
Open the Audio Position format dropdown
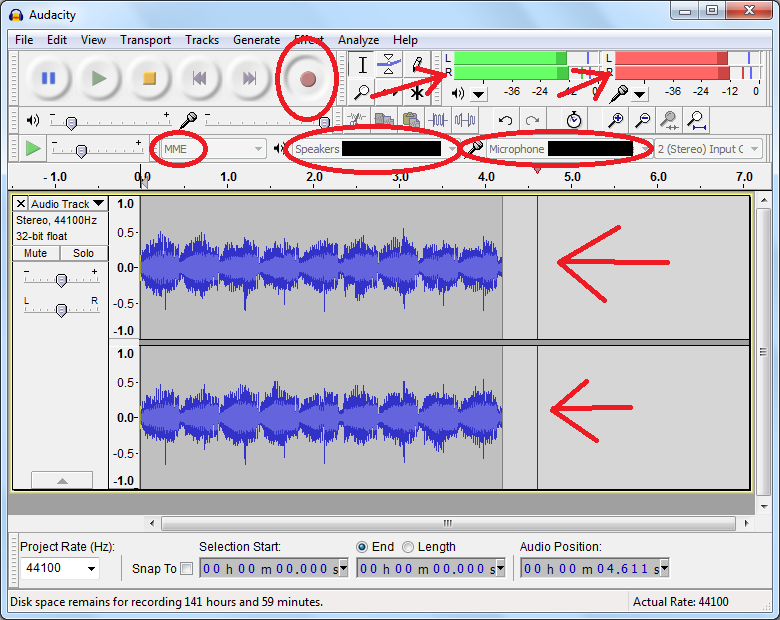665,568
